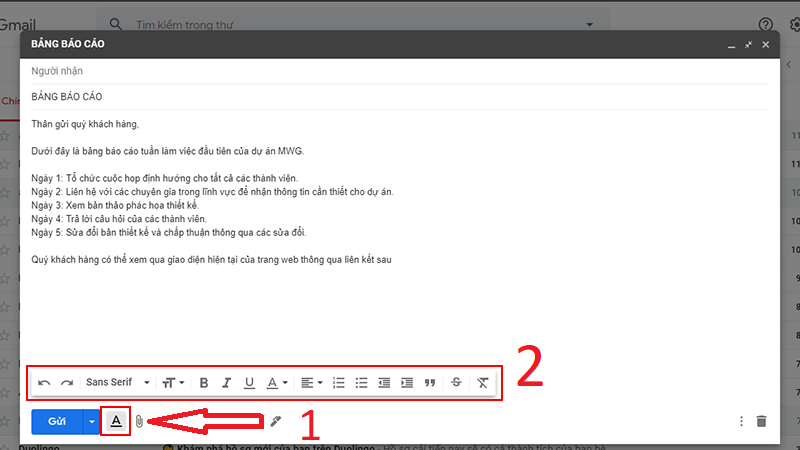Toggle underline formatting
This screenshot has height=450, width=800.
[249, 383]
